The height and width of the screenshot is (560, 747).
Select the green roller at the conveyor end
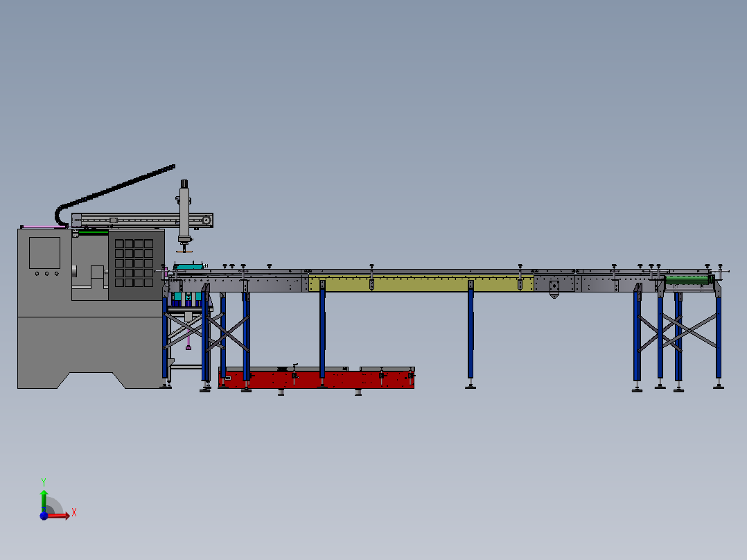687,280
